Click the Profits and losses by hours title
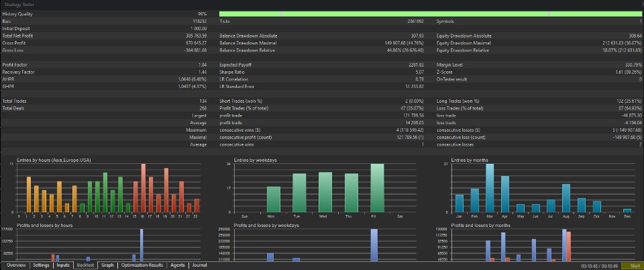Image resolution: width=644 pixels, height=270 pixels. [x=45, y=225]
